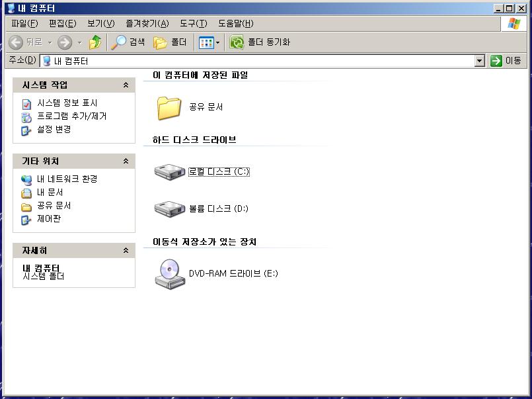Open the Back button history dropdown
Image resolution: width=532 pixels, height=399 pixels.
pyautogui.click(x=50, y=42)
